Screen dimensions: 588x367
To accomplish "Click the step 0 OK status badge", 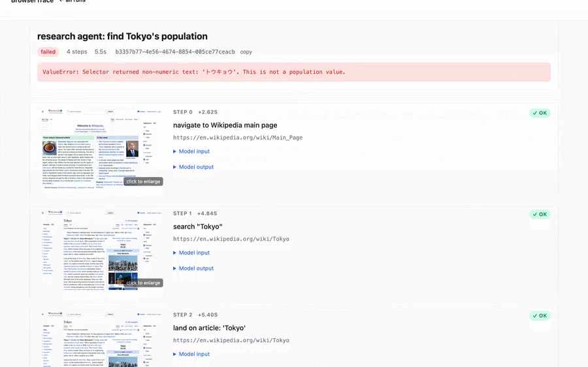I will [x=540, y=113].
